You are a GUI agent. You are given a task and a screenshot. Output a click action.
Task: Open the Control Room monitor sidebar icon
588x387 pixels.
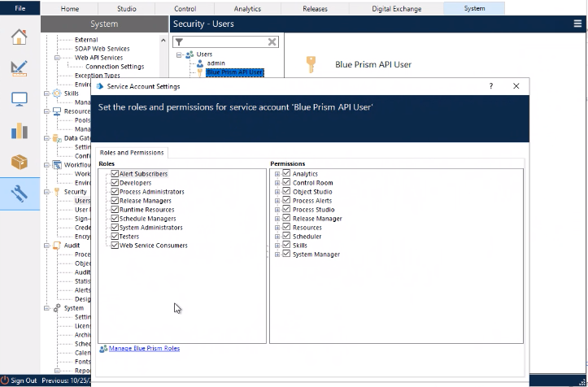pyautogui.click(x=20, y=99)
